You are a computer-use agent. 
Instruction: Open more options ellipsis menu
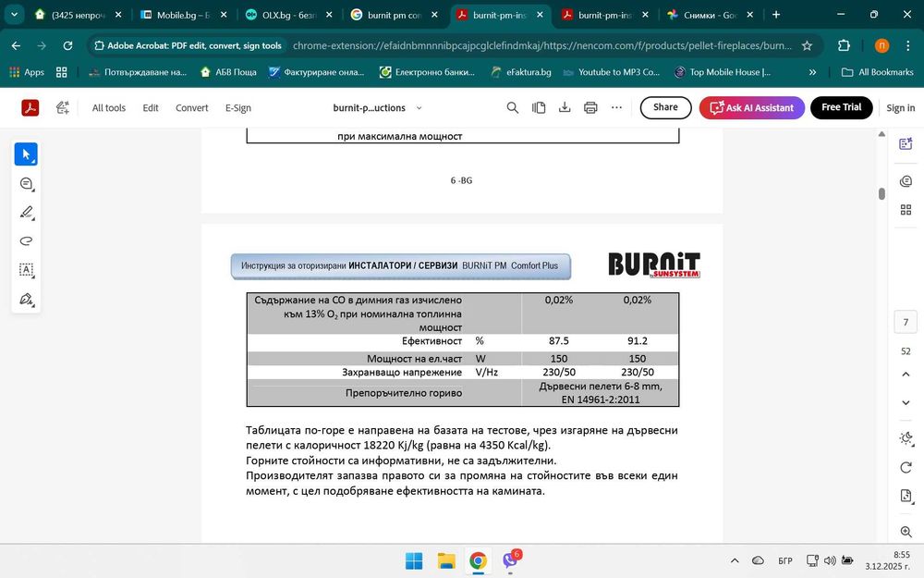pos(616,107)
